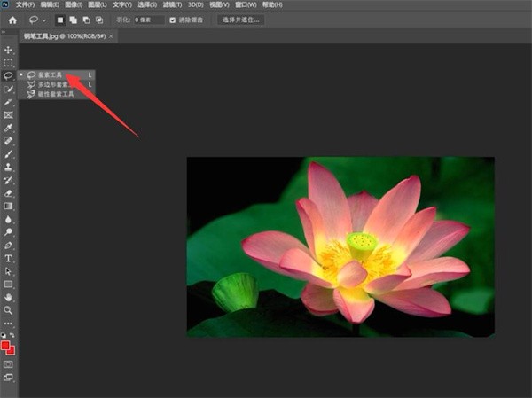The height and width of the screenshot is (398, 532).
Task: Select the Path Selection tool
Action: (x=8, y=271)
